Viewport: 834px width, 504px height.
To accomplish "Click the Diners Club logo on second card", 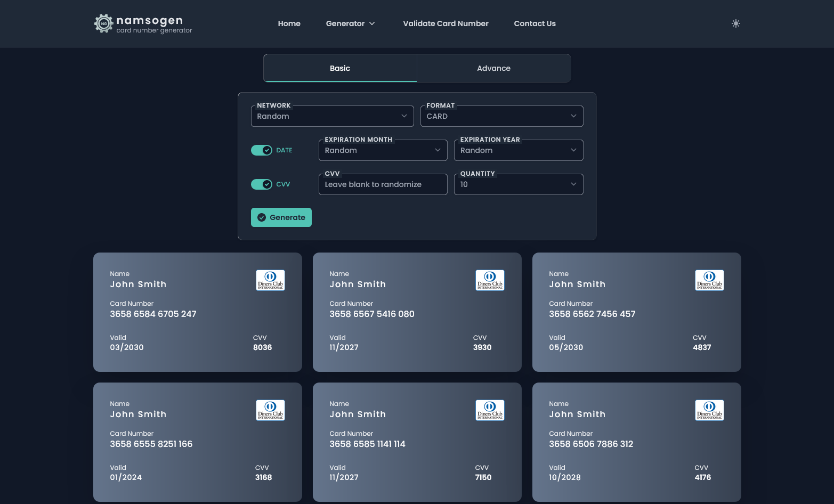I will pos(490,280).
